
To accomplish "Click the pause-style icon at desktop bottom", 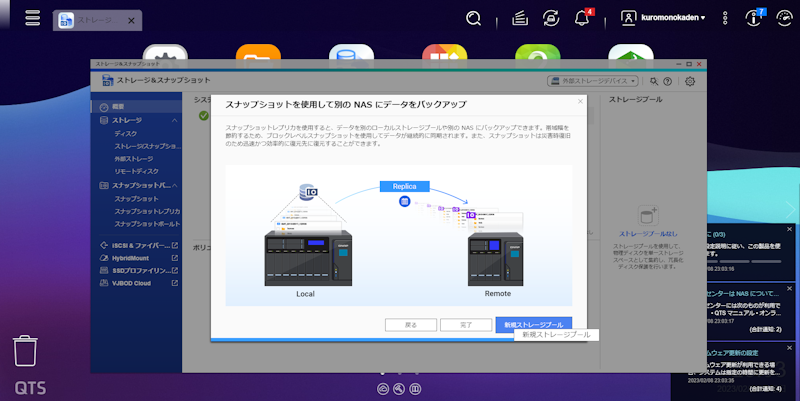I will [415, 389].
